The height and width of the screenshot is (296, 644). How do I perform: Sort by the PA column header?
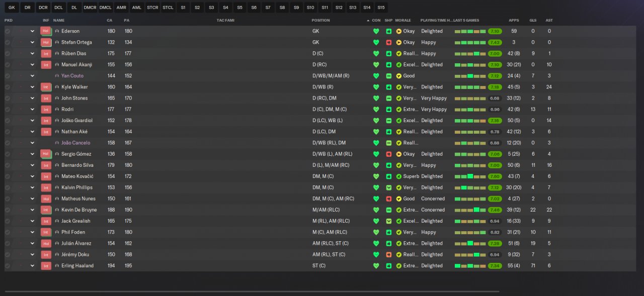(x=126, y=20)
